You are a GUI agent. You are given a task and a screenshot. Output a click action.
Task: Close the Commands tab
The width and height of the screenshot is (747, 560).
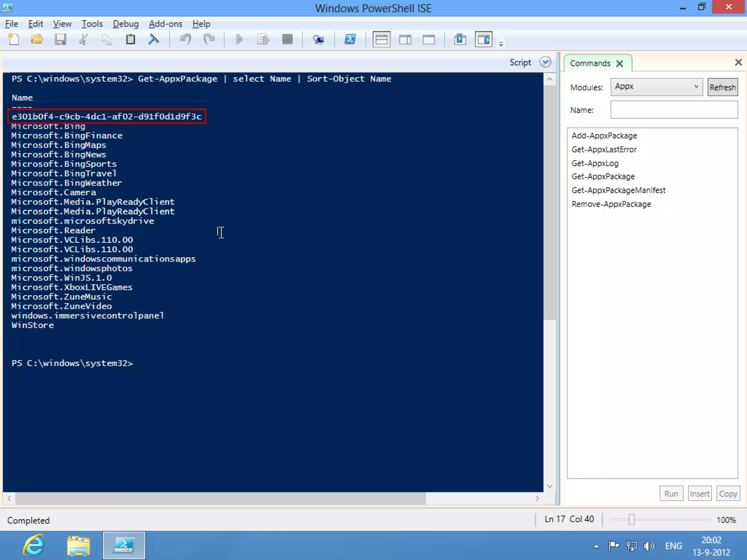tap(619, 63)
